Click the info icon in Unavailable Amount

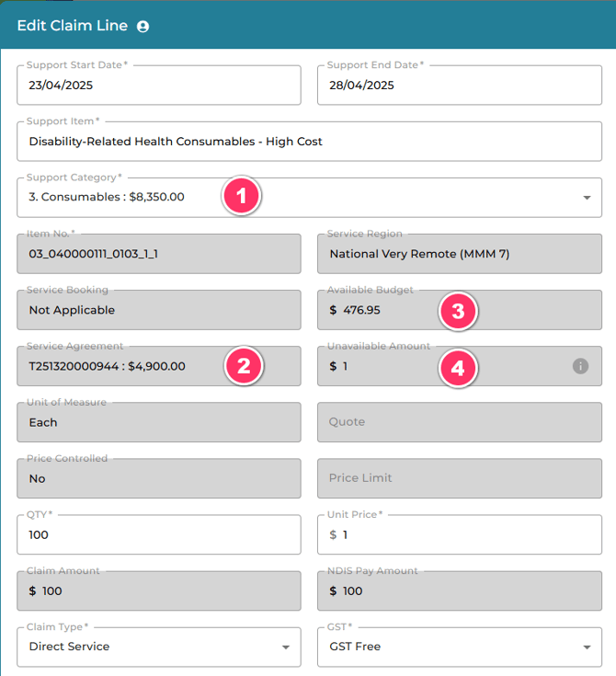(580, 366)
